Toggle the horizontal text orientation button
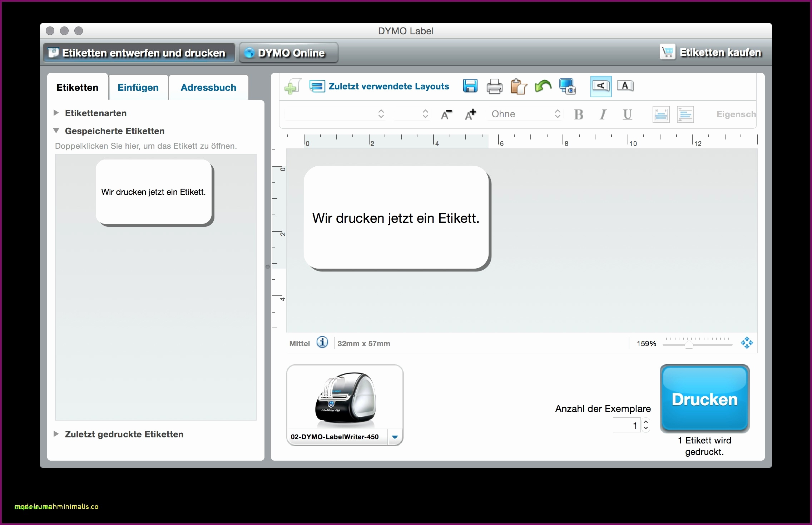The height and width of the screenshot is (525, 812). pos(601,86)
